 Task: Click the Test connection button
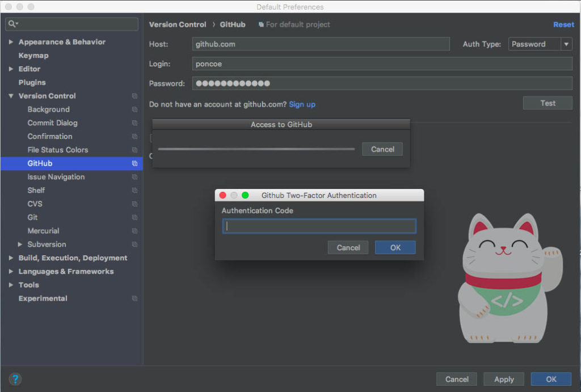[548, 103]
